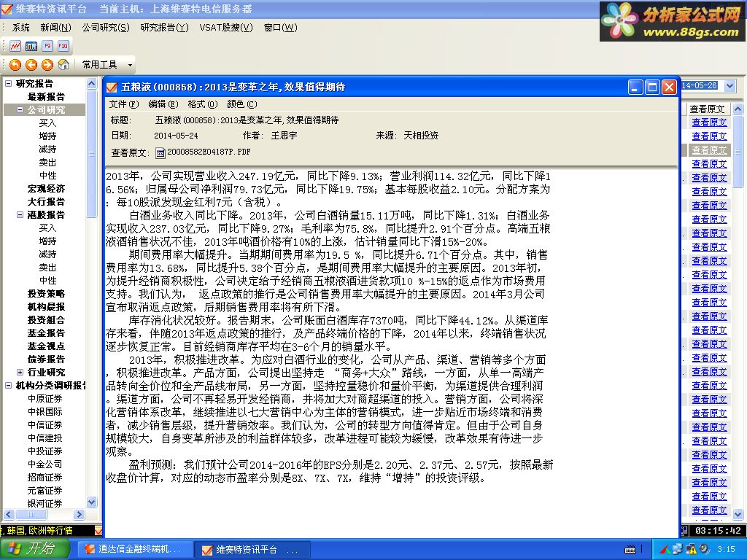The width and height of the screenshot is (747, 560).
Task: Select 基金报告 in the tree
Action: pos(46,332)
